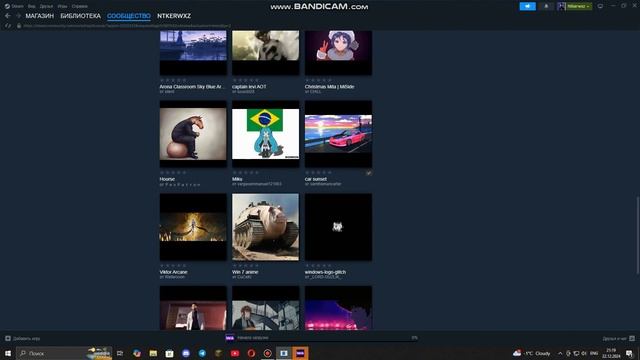Open the Windows notification center
Viewport: 640px width, 360px height.
pyautogui.click(x=629, y=353)
